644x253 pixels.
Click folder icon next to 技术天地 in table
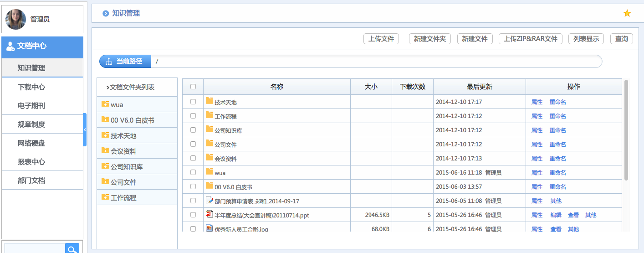pos(210,101)
